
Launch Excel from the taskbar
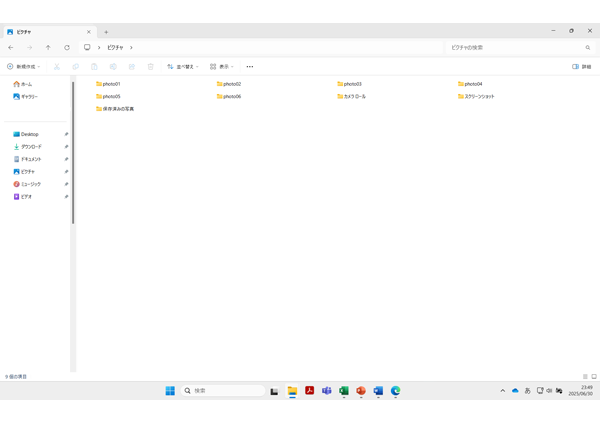click(x=344, y=391)
